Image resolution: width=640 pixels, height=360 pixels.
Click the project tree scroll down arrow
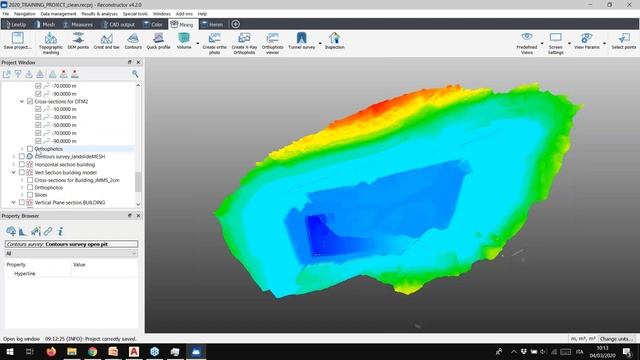(x=138, y=204)
